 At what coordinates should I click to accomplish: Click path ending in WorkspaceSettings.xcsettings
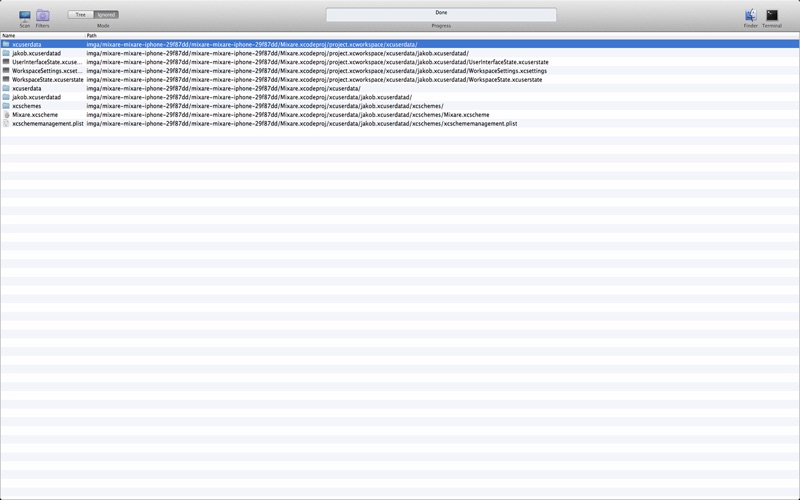click(316, 71)
